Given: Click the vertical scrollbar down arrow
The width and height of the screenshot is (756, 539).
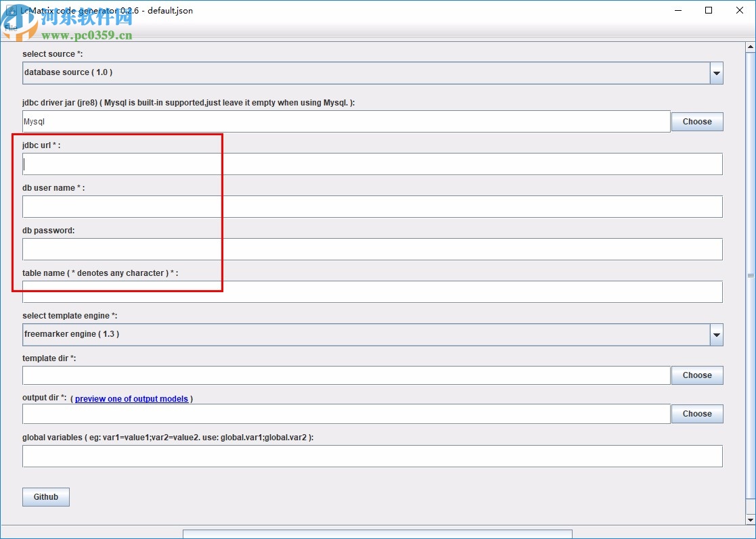Looking at the screenshot, I should tap(750, 520).
